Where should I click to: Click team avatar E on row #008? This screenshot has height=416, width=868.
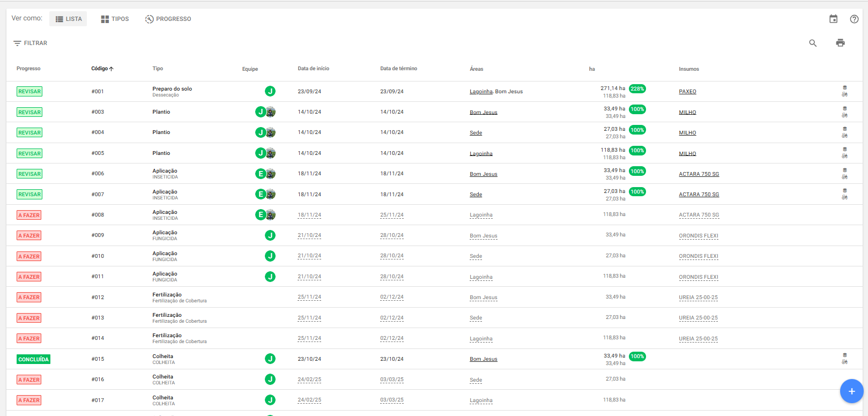[261, 215]
